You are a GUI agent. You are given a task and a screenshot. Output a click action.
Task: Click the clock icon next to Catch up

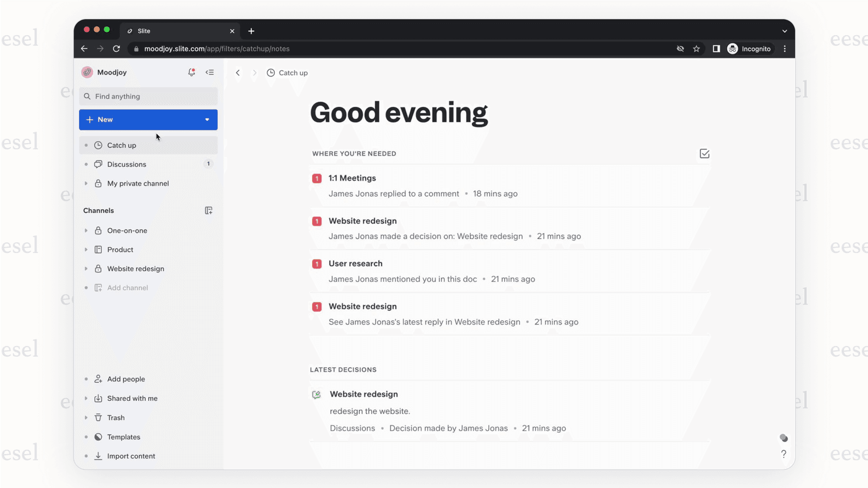(98, 145)
